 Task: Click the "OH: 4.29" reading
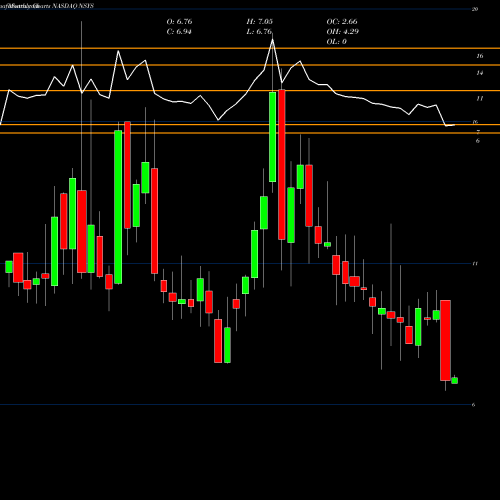point(342,32)
